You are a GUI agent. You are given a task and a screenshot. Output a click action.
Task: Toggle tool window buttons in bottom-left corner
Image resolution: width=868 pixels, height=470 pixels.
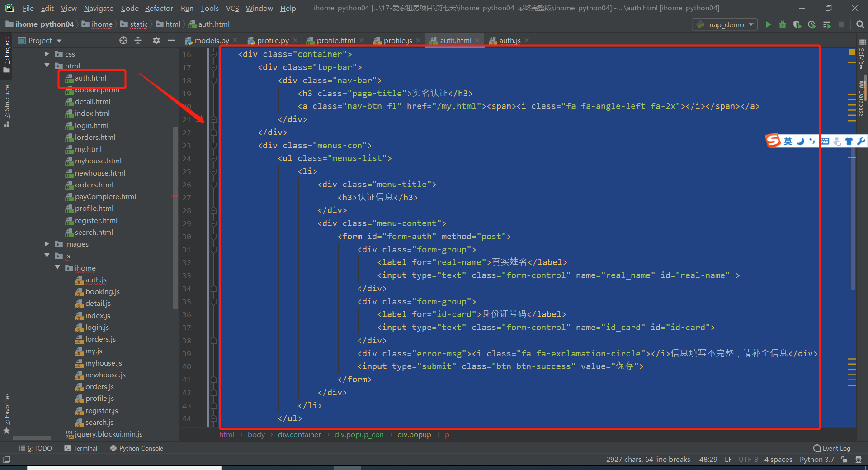(x=7, y=460)
